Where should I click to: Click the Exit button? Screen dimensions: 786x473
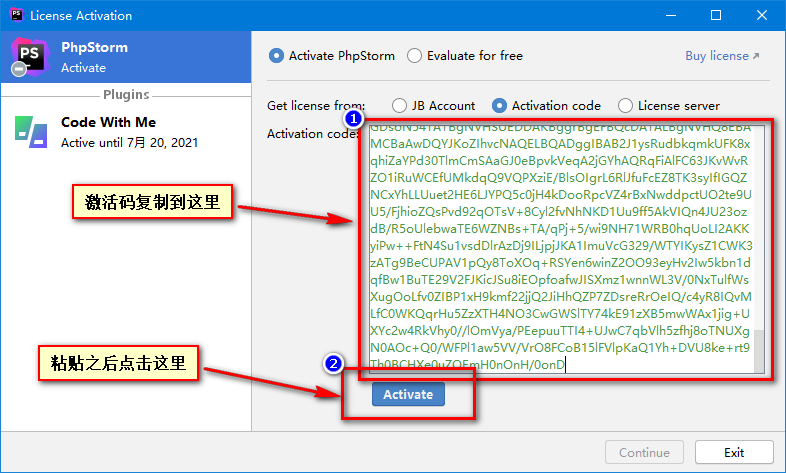(x=734, y=452)
